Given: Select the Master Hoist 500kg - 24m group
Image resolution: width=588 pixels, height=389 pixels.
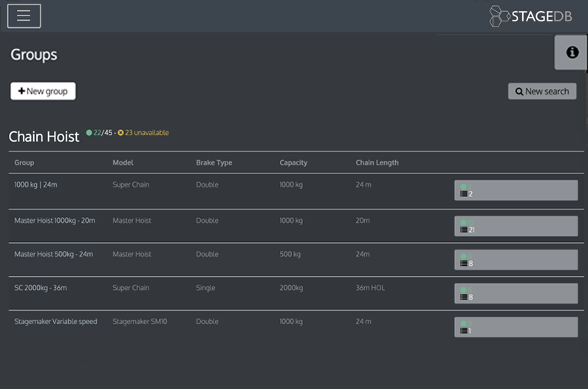Looking at the screenshot, I should click(x=53, y=254).
